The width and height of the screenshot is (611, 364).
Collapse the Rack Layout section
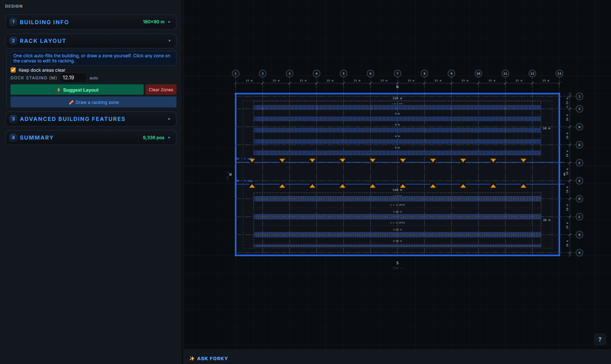tap(91, 41)
